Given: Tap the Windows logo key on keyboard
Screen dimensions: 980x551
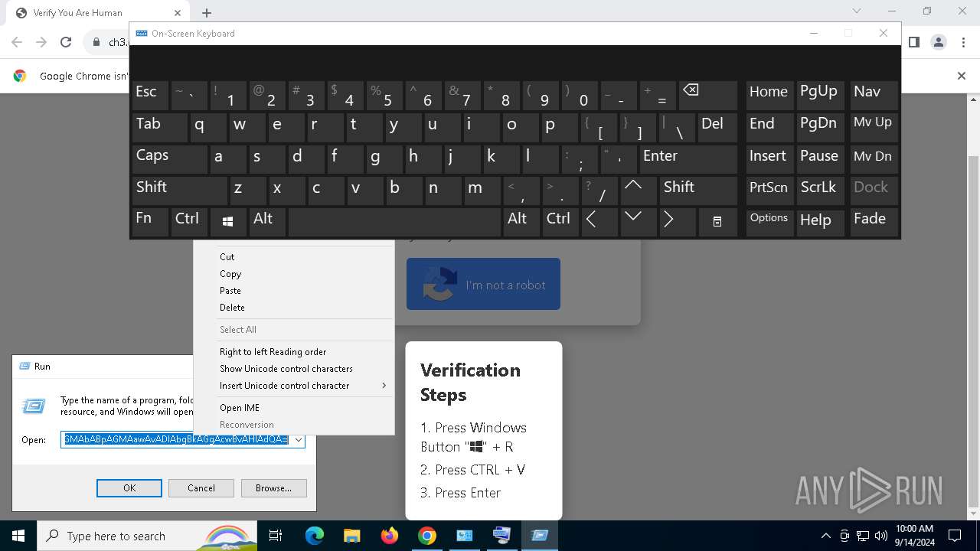Looking at the screenshot, I should [227, 222].
